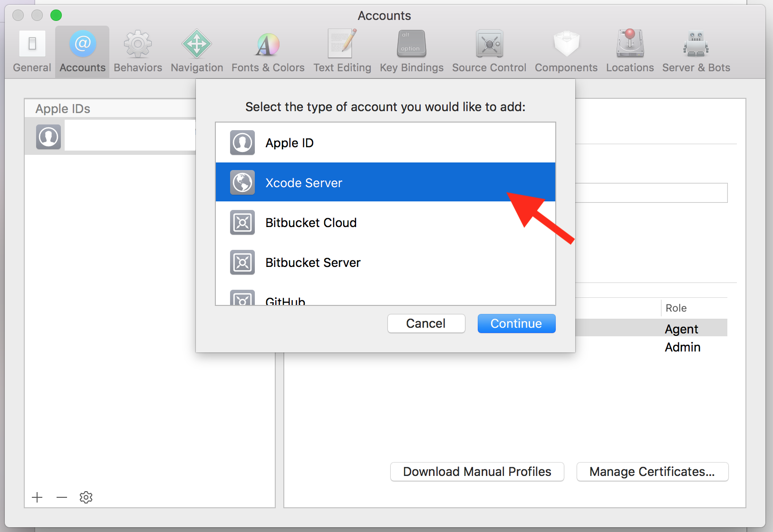Remove selected account with minus button
This screenshot has height=532, width=773.
(62, 497)
